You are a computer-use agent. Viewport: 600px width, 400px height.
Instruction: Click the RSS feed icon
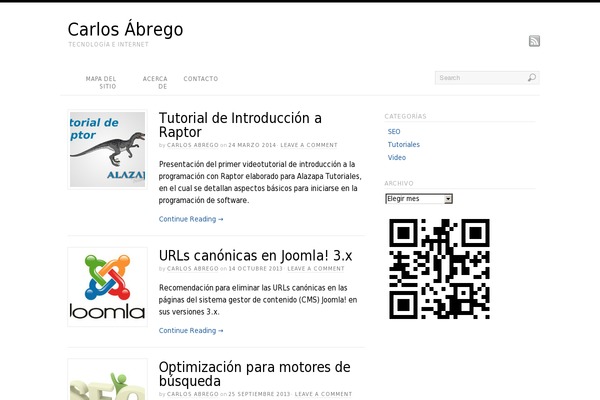tap(534, 41)
